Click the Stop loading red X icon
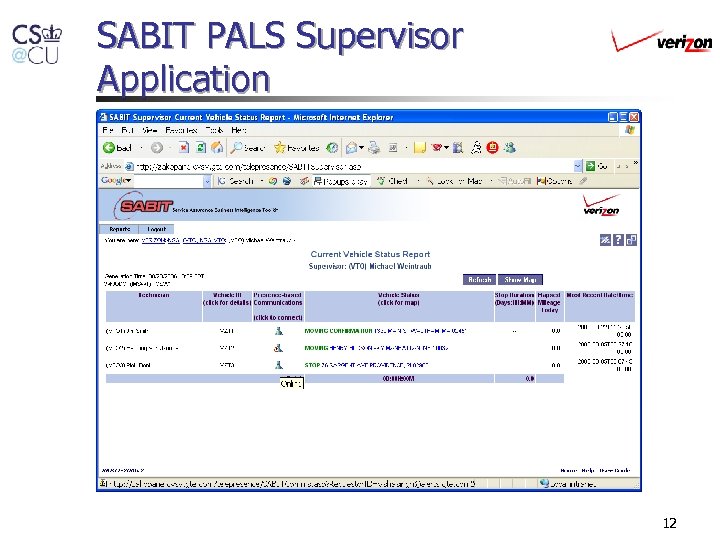 [184, 147]
